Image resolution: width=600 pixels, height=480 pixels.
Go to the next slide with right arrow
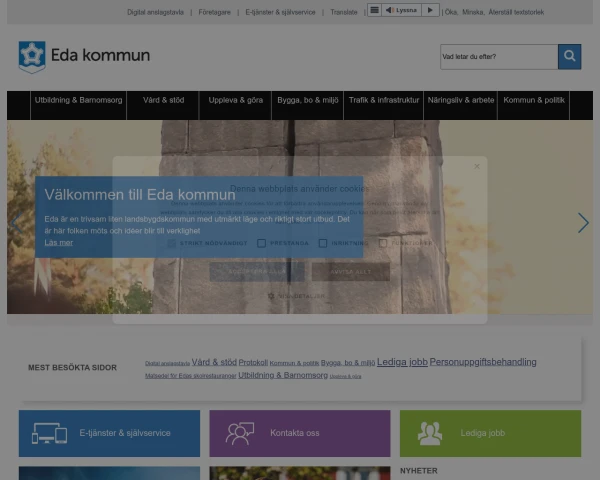[583, 223]
